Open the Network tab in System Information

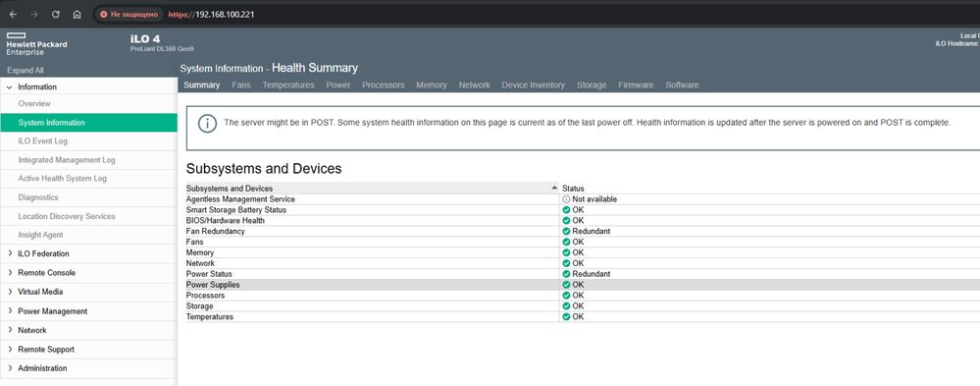click(475, 85)
